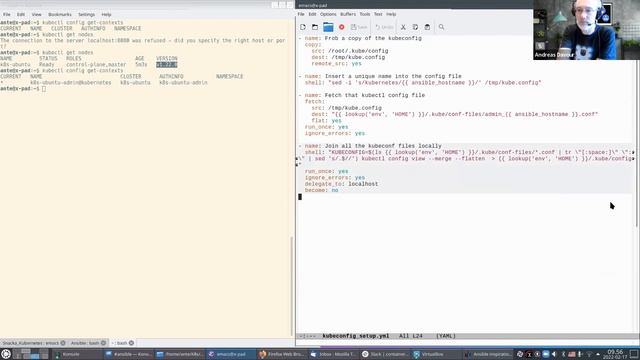Switch to the Ansible inspiration taskbar entry
This screenshot has height=360, width=640.
[487, 354]
